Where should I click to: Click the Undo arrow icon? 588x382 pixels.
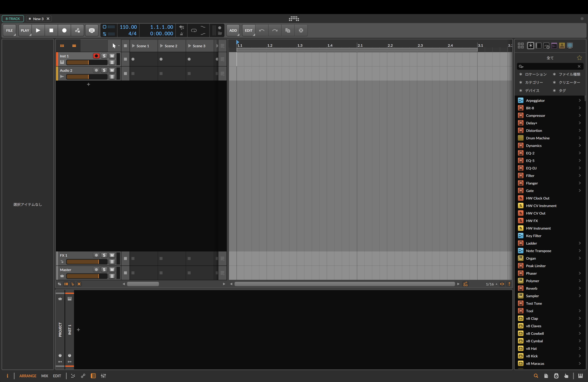click(x=262, y=30)
